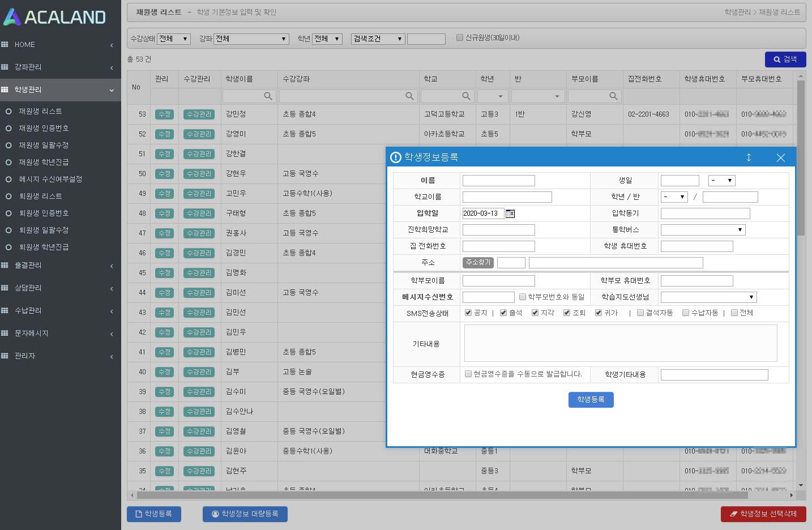Click the 강좌관리 grid icon in sidebar
Screen dimensions: 812x530
click(5, 67)
